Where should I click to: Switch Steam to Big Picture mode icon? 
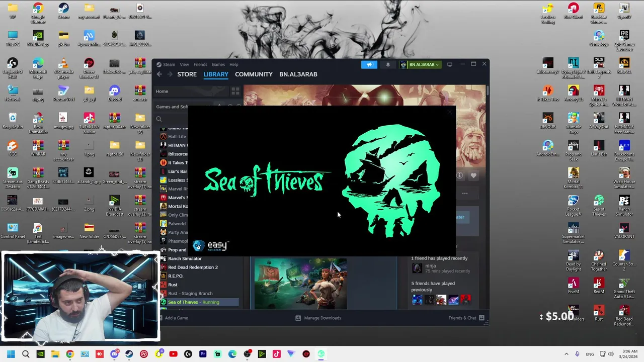click(x=450, y=64)
